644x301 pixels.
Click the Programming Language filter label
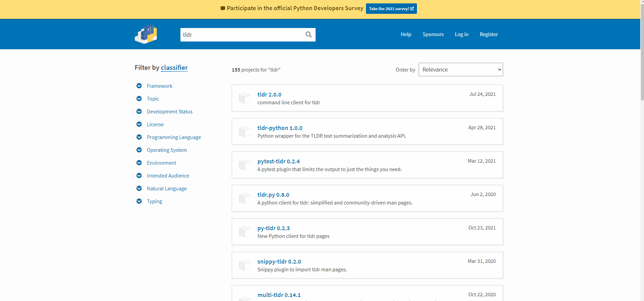click(x=174, y=137)
